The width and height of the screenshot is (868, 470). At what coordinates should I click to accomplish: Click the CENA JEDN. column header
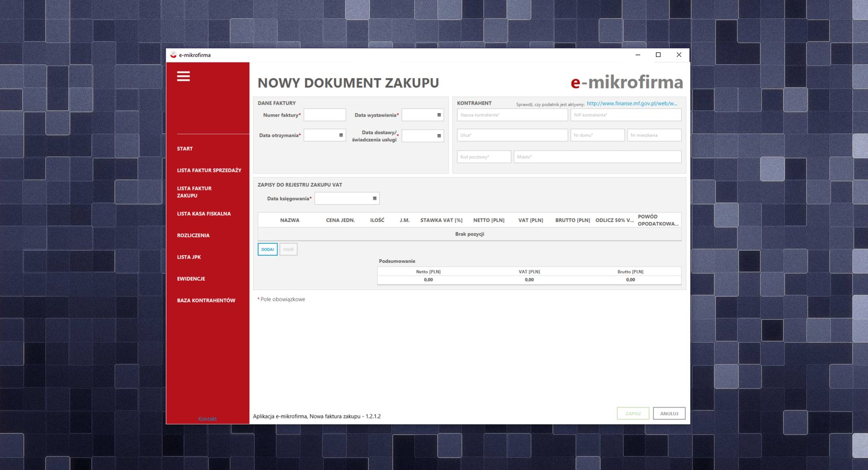(340, 220)
